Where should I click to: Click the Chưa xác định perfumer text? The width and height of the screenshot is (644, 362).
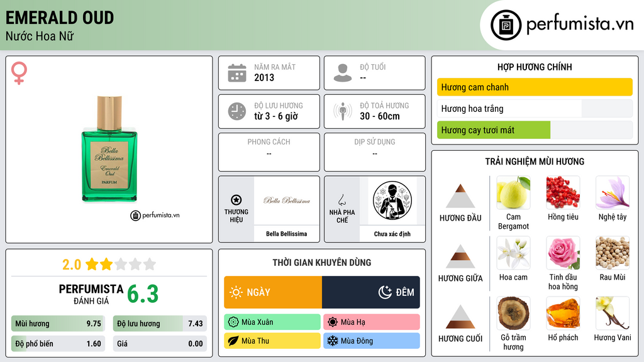pyautogui.click(x=392, y=234)
